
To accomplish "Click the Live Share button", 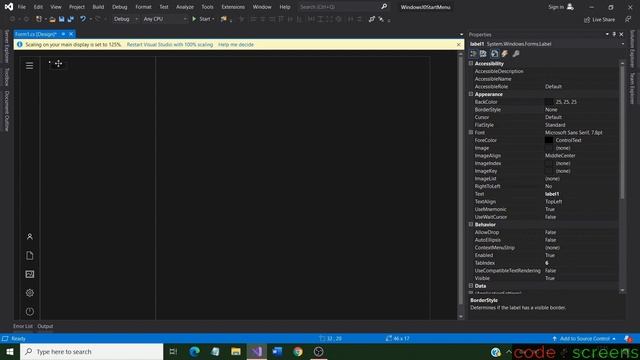I will (x=599, y=20).
